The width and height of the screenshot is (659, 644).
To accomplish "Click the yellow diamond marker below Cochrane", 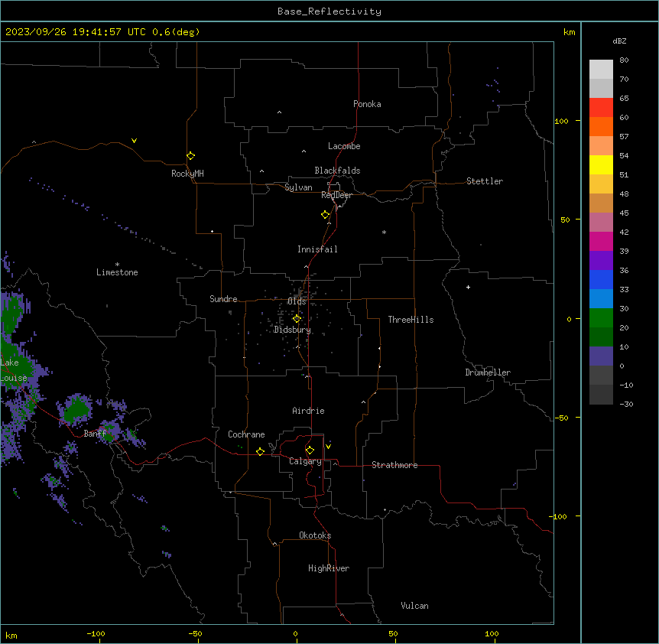I will click(260, 451).
